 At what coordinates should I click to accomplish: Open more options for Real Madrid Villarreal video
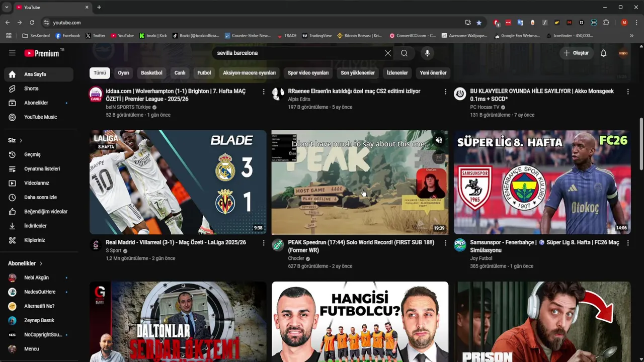coord(263,243)
